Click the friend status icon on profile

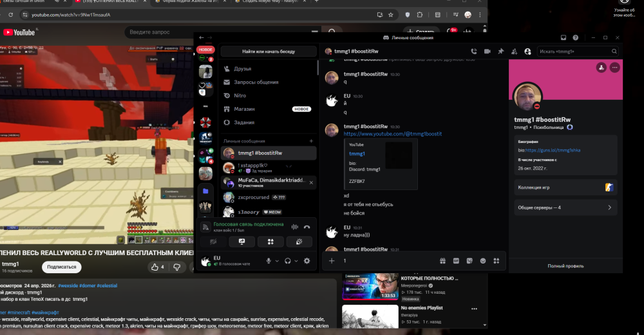601,68
